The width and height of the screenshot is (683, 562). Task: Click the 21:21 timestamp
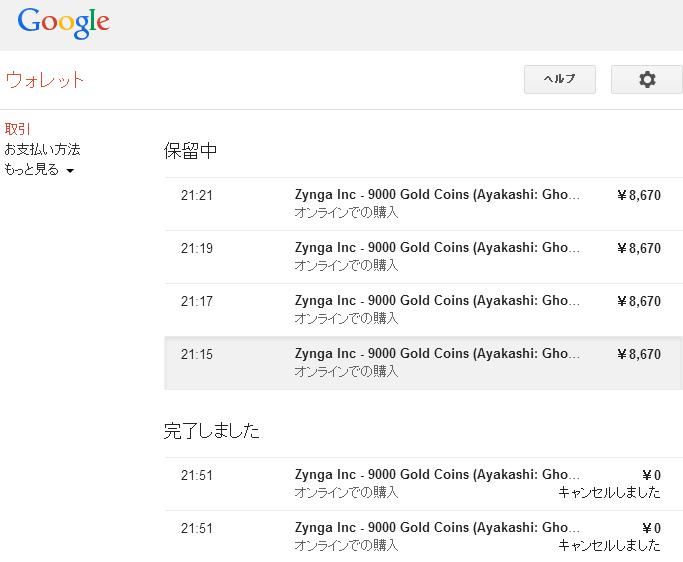tap(197, 195)
